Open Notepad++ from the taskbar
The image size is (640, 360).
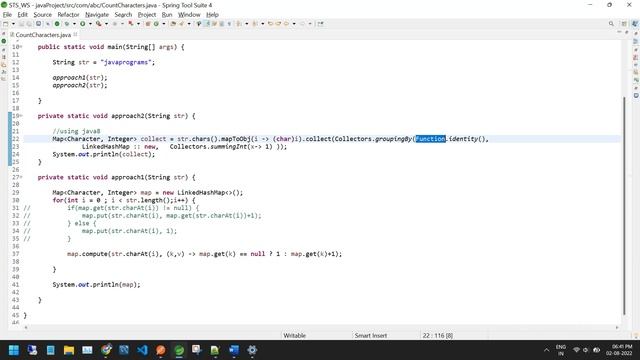[x=215, y=350]
